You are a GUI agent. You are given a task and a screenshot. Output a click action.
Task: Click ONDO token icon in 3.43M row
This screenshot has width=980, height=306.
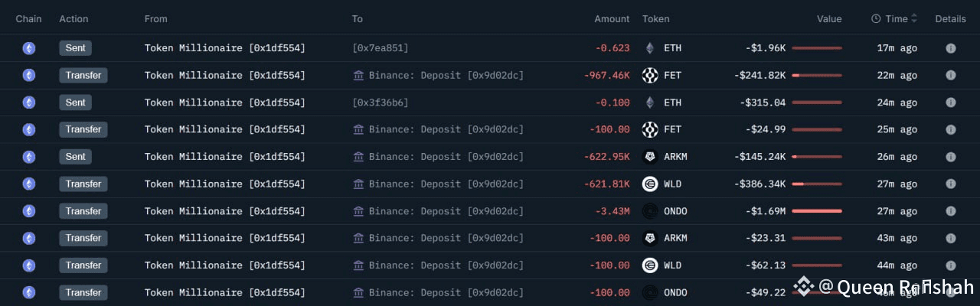[650, 211]
